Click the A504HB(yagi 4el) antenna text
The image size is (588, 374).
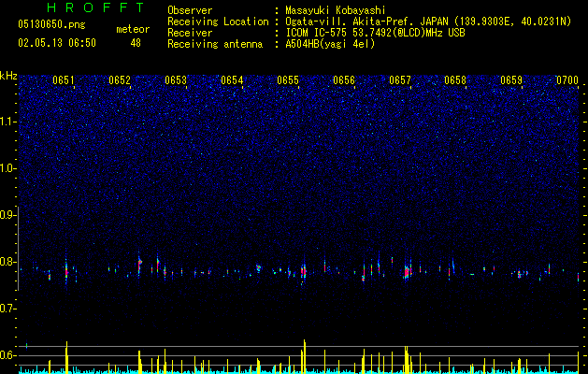[x=330, y=44]
